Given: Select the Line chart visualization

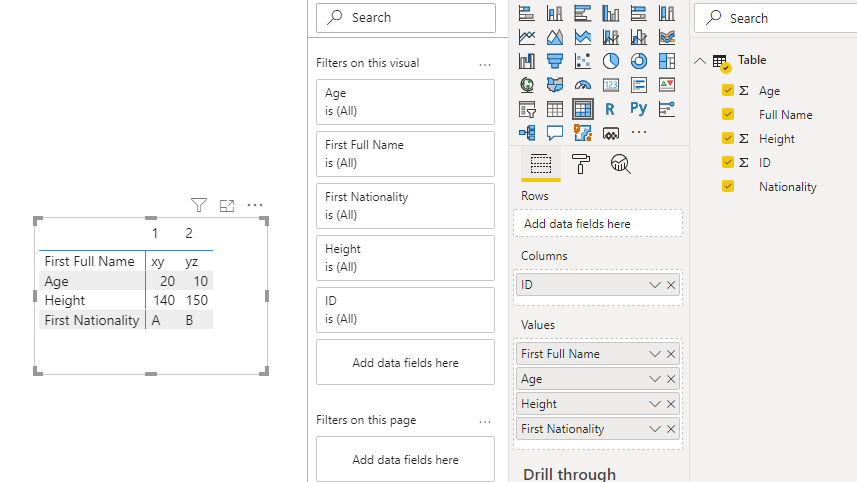Looking at the screenshot, I should (527, 37).
